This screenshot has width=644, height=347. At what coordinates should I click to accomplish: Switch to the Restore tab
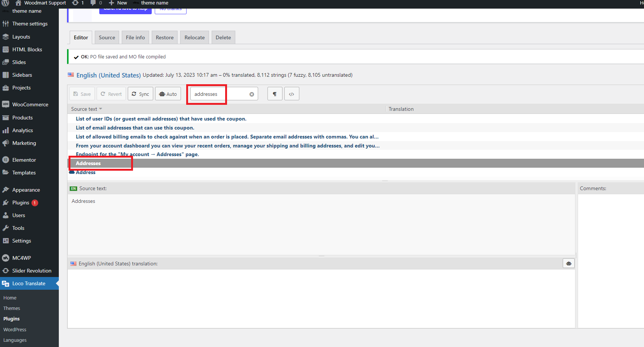tap(165, 37)
